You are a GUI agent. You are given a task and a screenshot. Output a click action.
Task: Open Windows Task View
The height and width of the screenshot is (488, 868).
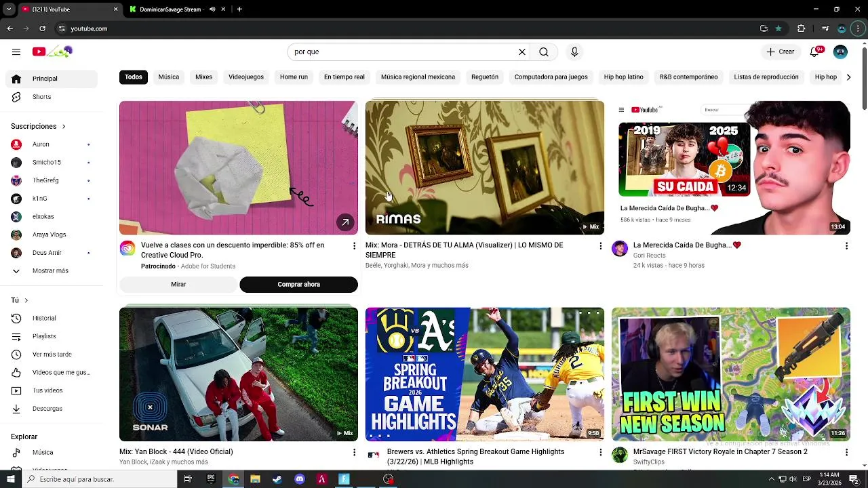pos(188,479)
